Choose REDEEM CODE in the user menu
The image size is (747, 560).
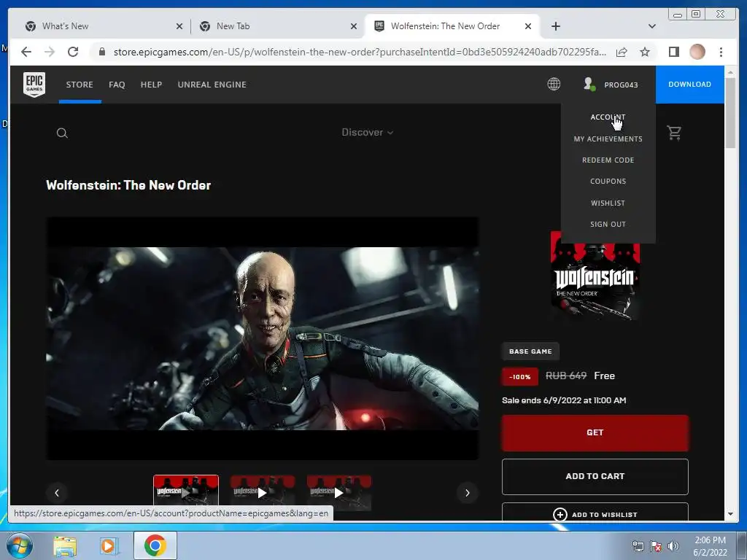pos(608,160)
